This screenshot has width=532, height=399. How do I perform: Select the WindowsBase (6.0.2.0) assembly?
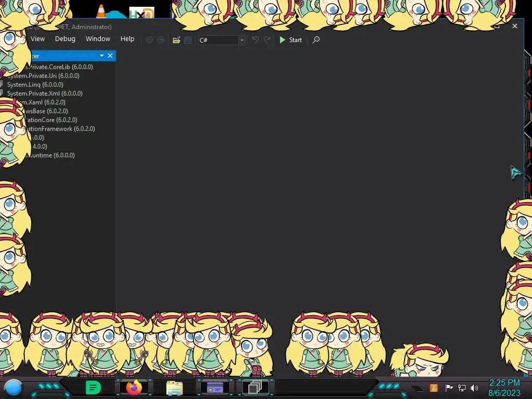click(x=46, y=111)
